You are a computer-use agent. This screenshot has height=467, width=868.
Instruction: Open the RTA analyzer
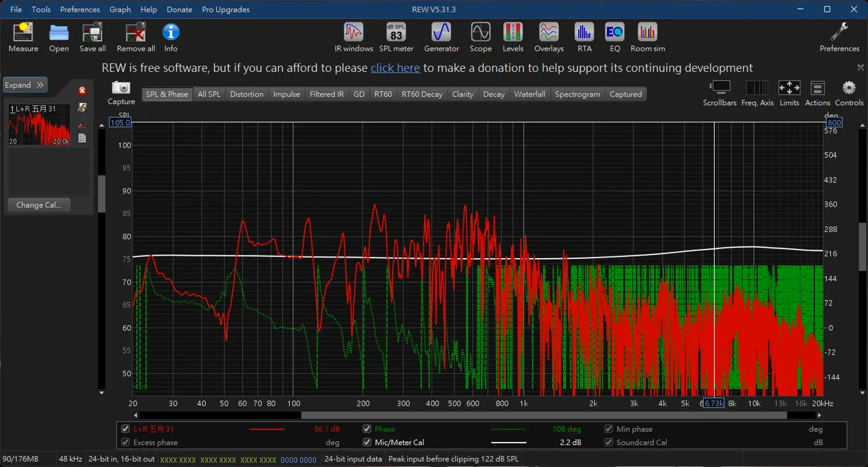pos(584,32)
